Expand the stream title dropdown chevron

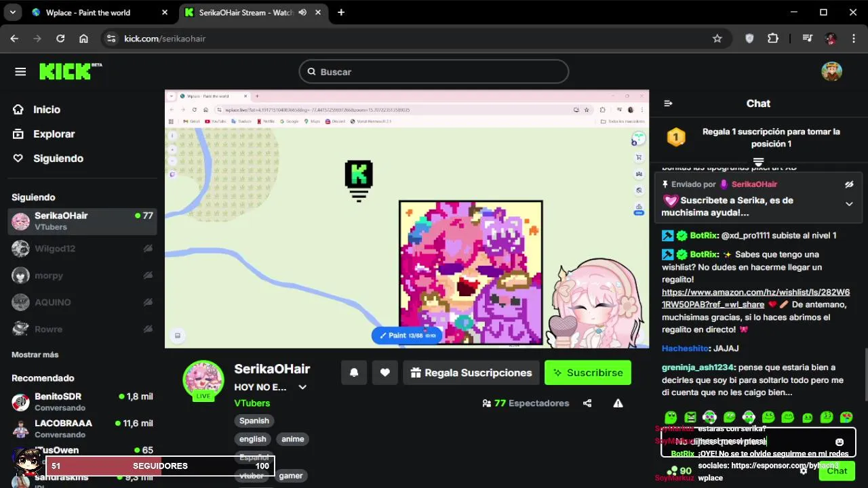pos(302,388)
